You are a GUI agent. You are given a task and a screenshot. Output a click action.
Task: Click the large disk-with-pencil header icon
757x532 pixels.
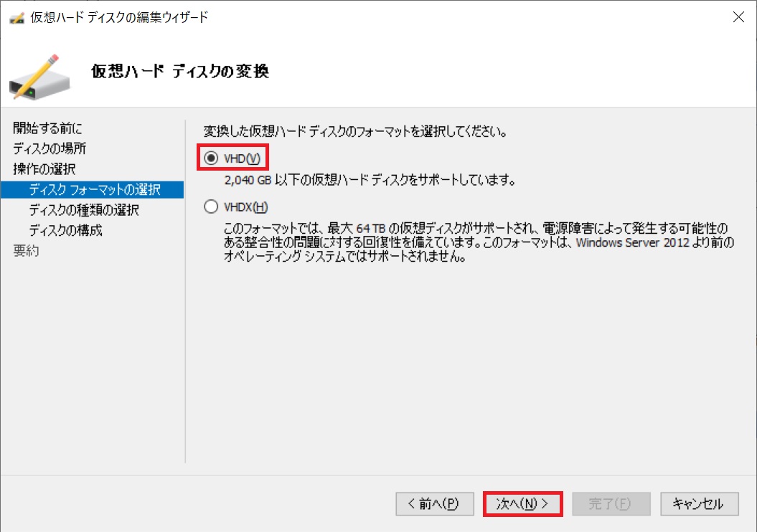tap(39, 77)
